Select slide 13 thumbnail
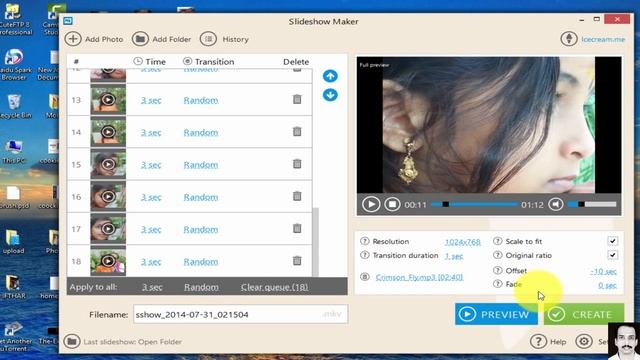Image resolution: width=640 pixels, height=360 pixels. click(x=108, y=100)
